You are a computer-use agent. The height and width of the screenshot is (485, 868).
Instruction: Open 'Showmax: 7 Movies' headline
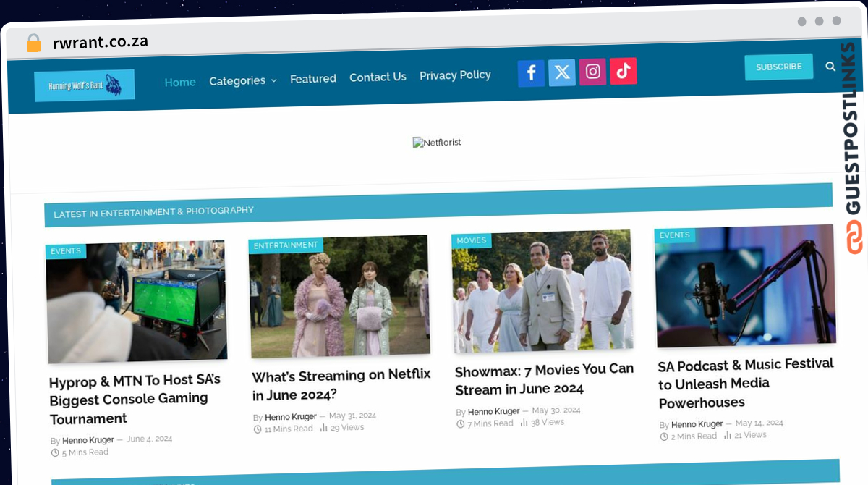click(545, 379)
